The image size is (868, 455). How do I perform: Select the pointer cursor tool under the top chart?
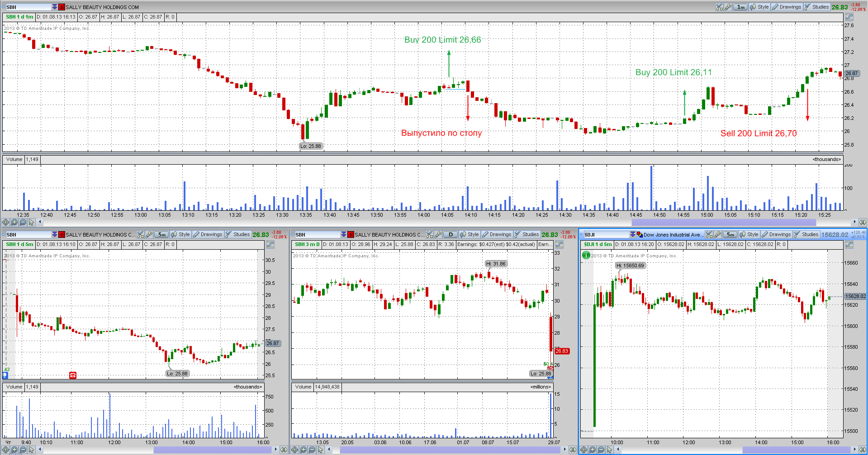pos(32,222)
